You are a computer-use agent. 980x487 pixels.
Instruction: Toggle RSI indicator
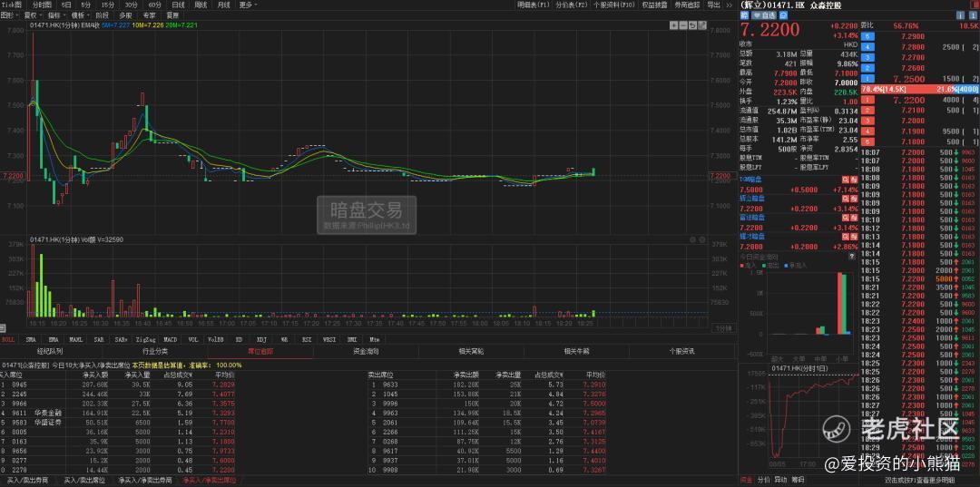pyautogui.click(x=307, y=340)
